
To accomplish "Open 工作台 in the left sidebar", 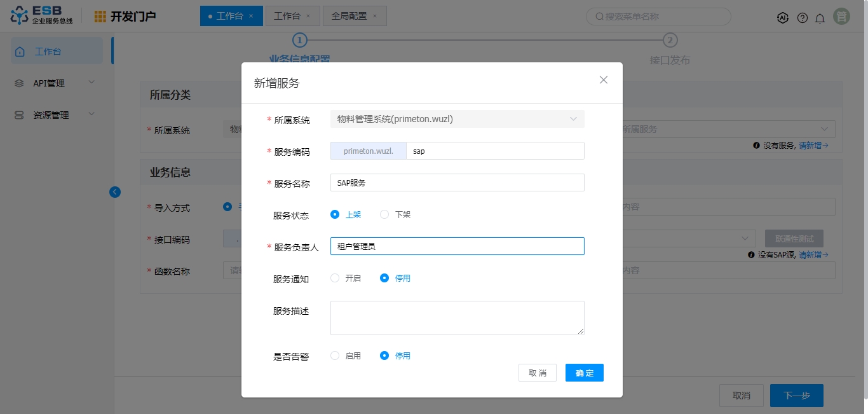I will coord(56,52).
